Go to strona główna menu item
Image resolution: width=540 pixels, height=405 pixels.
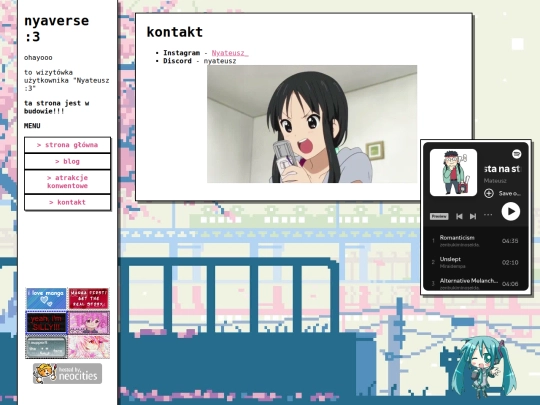click(68, 145)
